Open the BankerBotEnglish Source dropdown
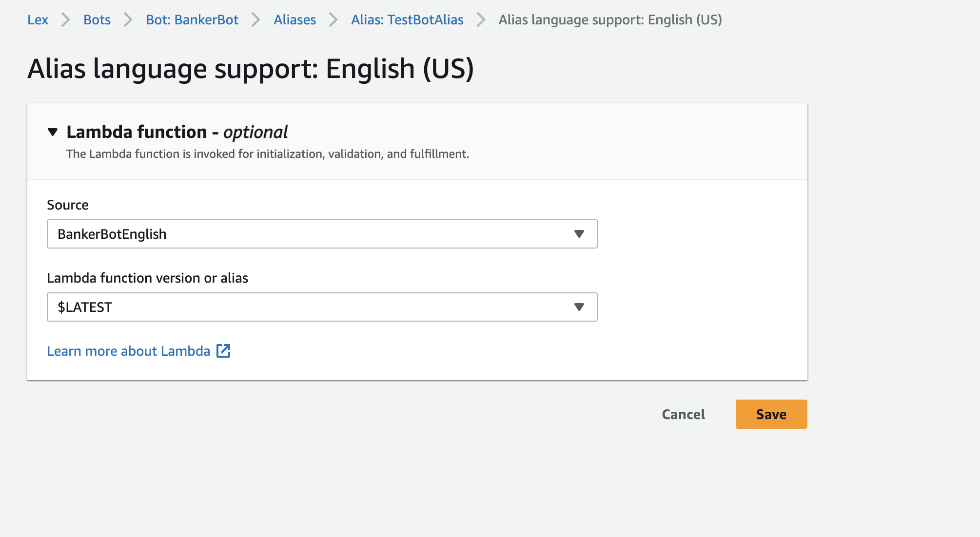Viewport: 980px width, 537px height. point(322,234)
